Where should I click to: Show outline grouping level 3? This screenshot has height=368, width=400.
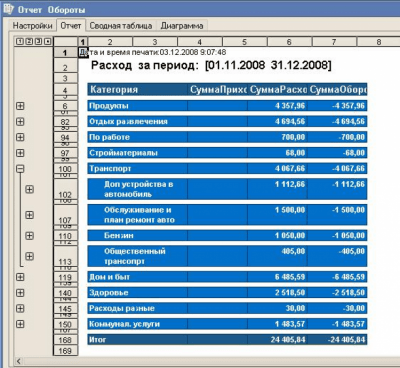38,41
